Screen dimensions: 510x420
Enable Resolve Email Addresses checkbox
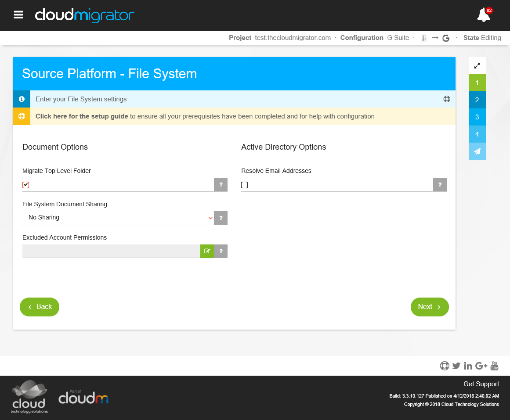245,185
